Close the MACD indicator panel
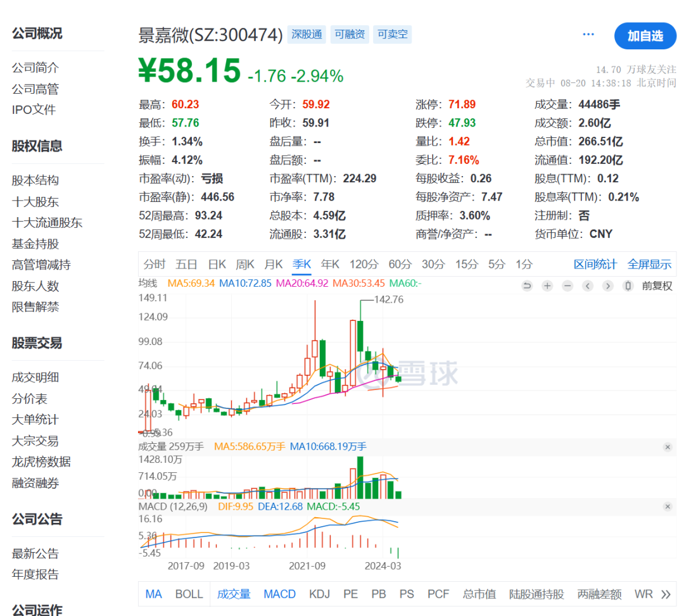Screen dimensions: 684x616 point(668,506)
